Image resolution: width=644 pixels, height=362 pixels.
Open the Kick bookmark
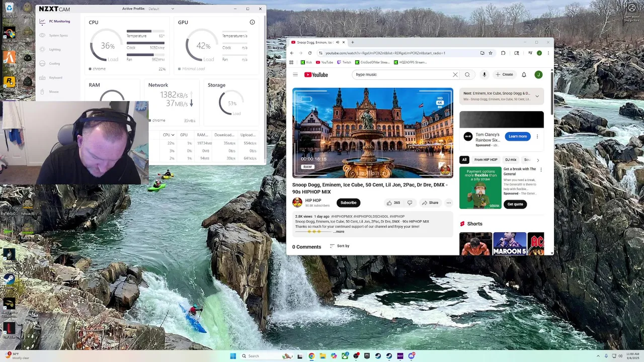tap(306, 62)
